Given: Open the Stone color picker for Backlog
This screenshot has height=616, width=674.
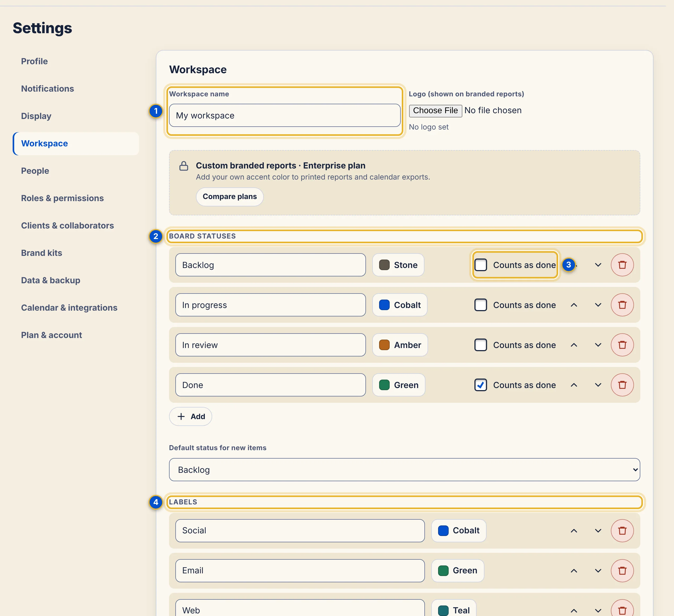Looking at the screenshot, I should coord(398,265).
